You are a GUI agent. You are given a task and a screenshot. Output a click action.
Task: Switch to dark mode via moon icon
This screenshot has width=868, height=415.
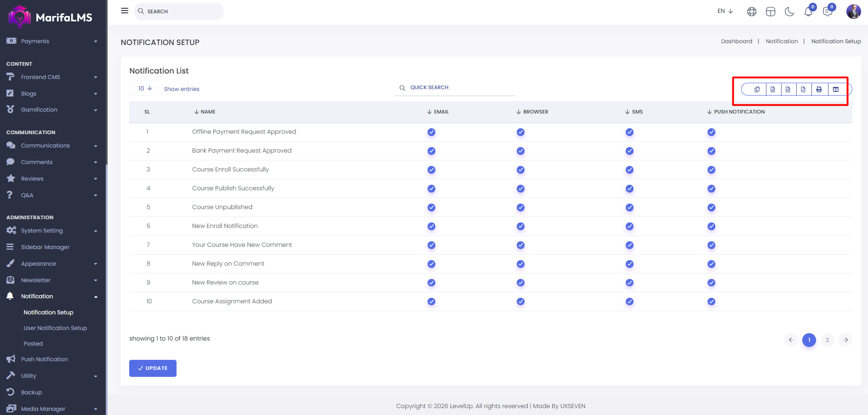(x=789, y=11)
